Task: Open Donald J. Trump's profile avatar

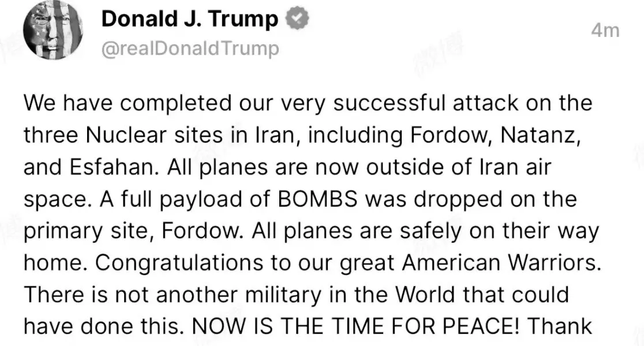Action: tap(53, 31)
